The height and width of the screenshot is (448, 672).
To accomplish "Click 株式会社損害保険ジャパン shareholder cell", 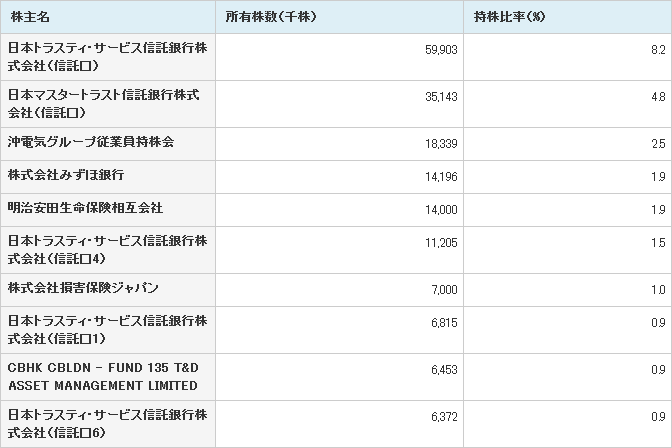I will pos(108,290).
